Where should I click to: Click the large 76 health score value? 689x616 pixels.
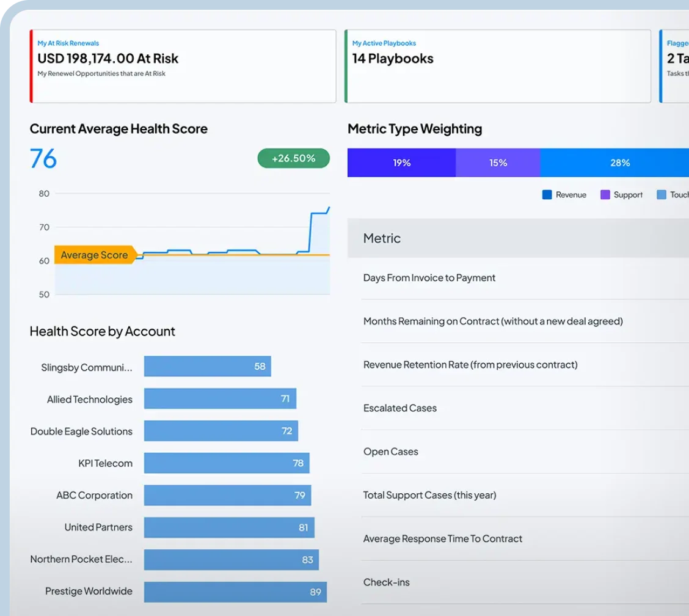[43, 159]
